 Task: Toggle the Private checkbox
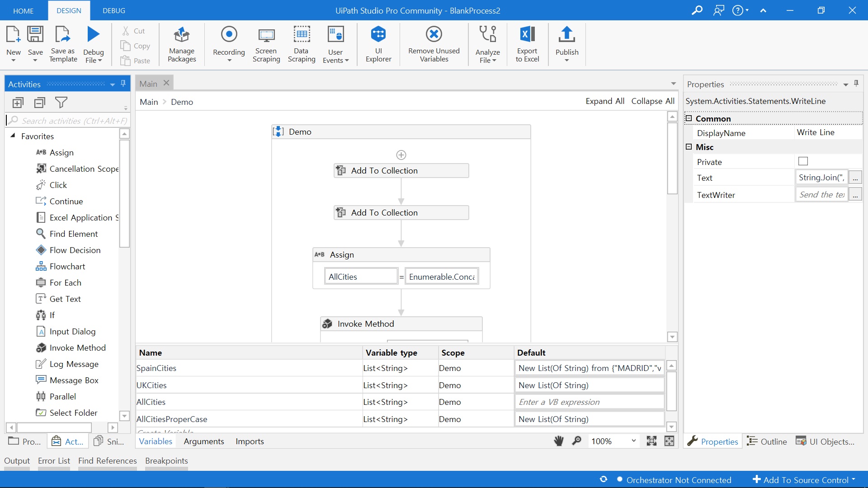click(803, 161)
